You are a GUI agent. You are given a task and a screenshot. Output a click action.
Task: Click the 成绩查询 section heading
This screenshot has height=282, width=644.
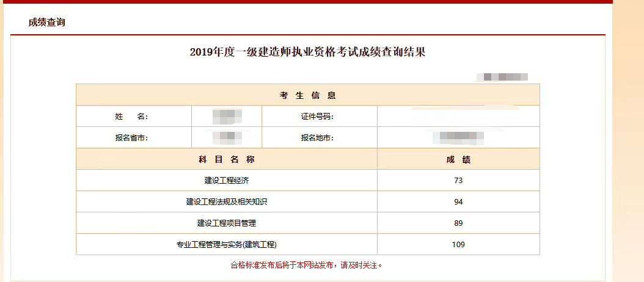[46, 22]
